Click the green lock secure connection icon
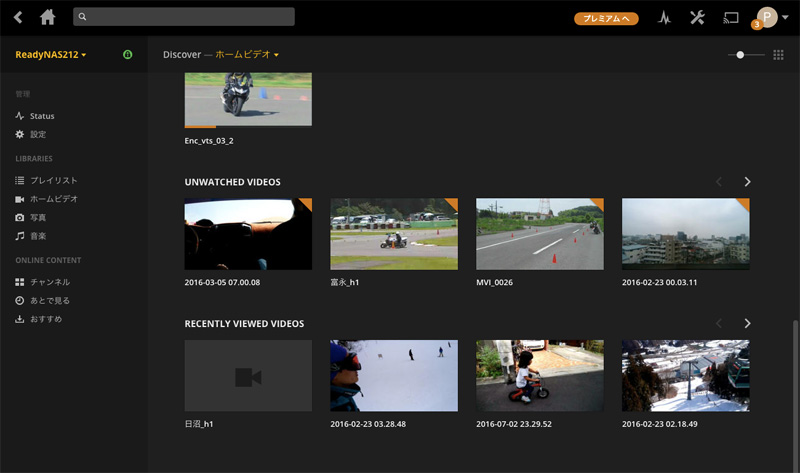This screenshot has height=473, width=800. coord(127,54)
